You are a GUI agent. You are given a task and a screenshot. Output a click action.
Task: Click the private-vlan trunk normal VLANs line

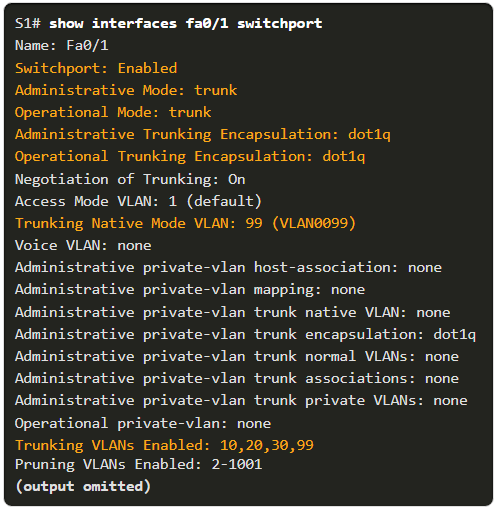pos(237,357)
